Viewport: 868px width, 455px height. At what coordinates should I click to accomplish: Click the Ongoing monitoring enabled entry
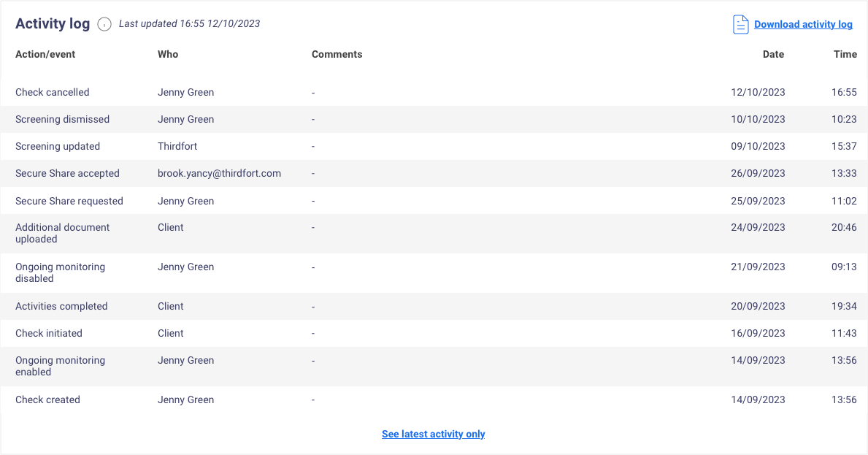tap(60, 366)
